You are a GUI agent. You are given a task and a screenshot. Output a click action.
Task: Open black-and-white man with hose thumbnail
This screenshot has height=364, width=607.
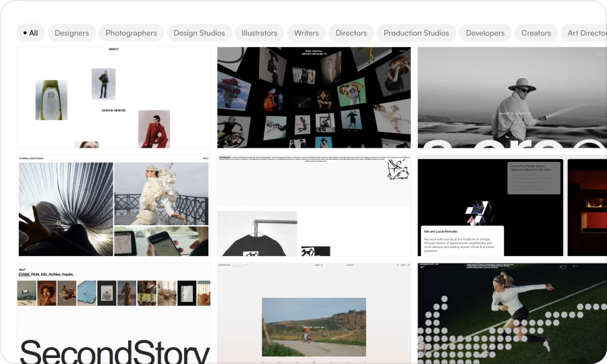pos(512,98)
